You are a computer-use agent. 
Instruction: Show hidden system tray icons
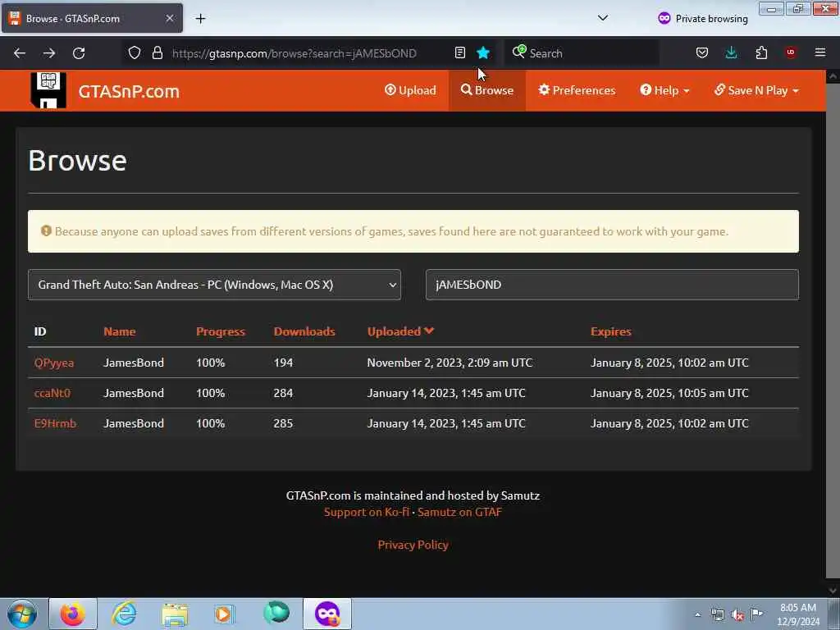point(697,614)
